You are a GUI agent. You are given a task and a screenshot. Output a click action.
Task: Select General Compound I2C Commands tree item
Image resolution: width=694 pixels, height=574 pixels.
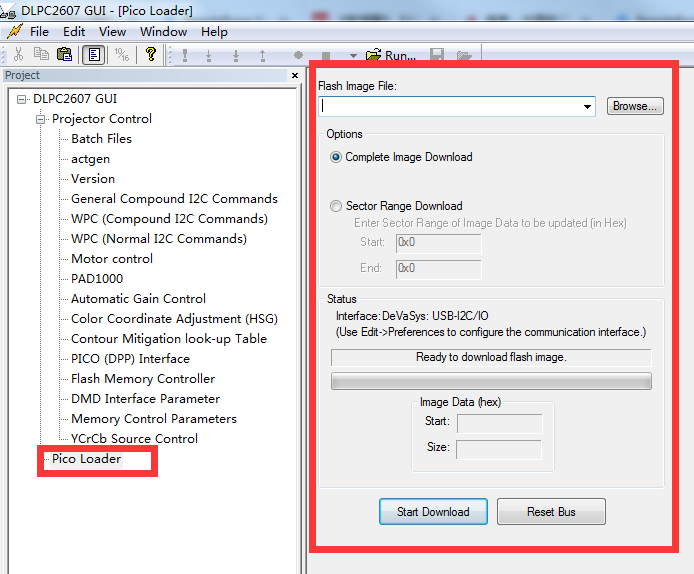[174, 199]
